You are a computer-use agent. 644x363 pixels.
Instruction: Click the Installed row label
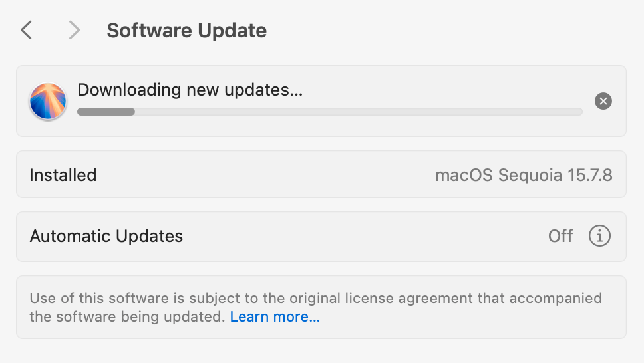pyautogui.click(x=63, y=175)
